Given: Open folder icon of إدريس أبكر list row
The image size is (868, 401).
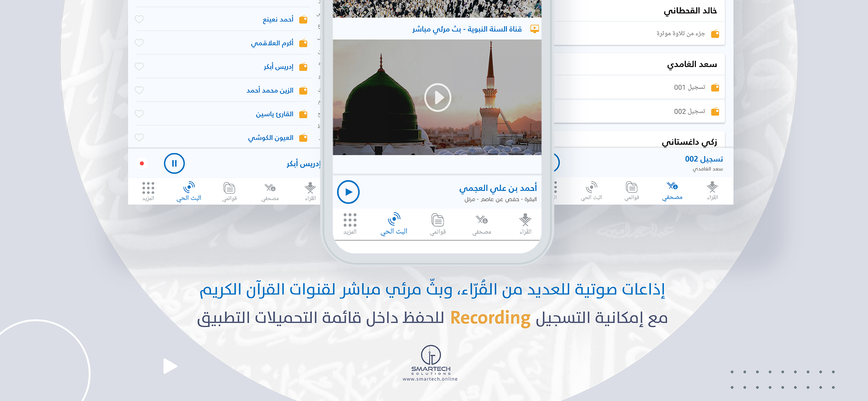Looking at the screenshot, I should tap(303, 67).
